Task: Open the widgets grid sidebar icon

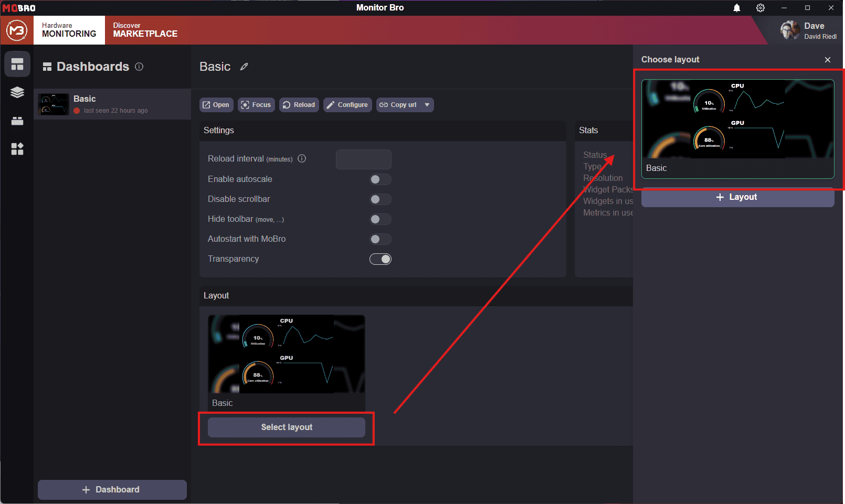Action: pos(17,149)
